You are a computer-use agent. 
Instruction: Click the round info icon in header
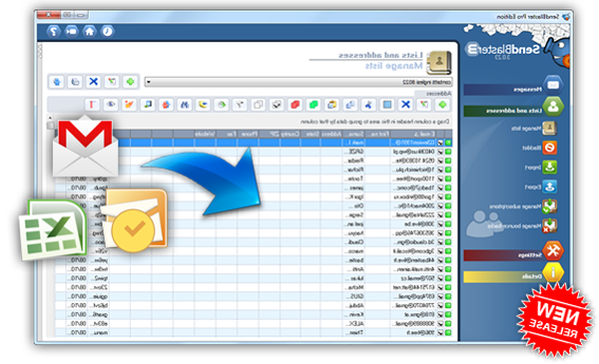tap(108, 31)
